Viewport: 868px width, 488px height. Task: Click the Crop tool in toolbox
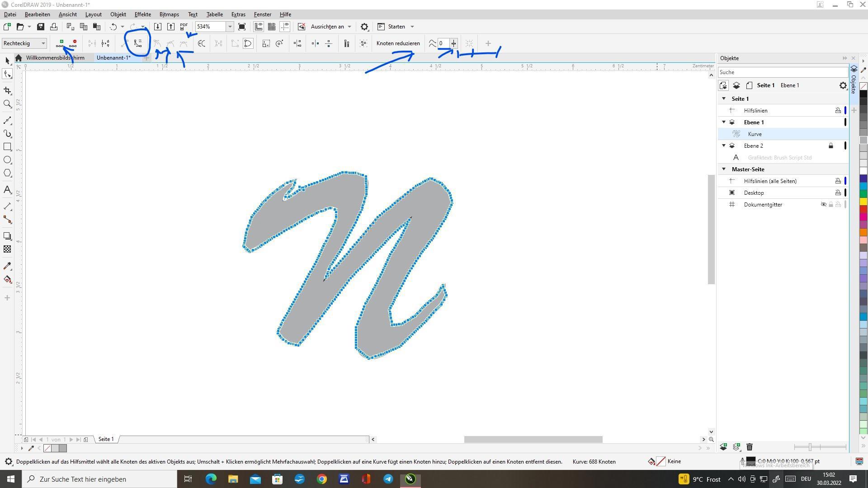point(7,91)
